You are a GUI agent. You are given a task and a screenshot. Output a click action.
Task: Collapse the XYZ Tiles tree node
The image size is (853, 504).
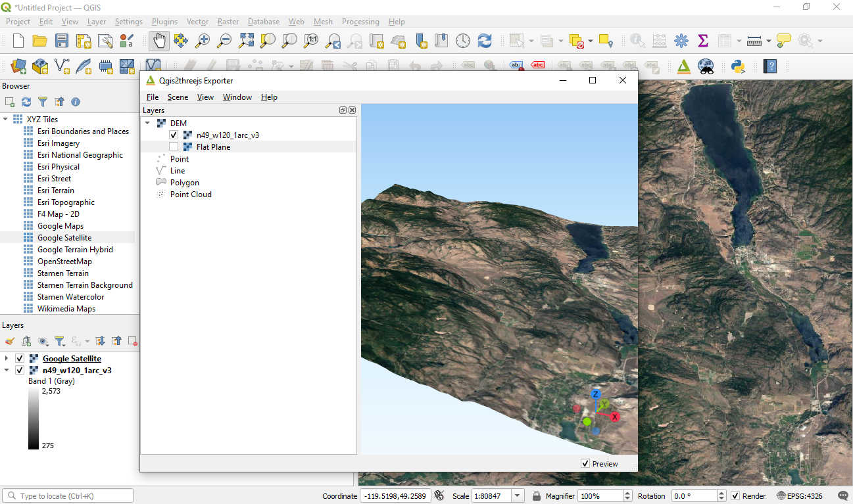click(6, 120)
